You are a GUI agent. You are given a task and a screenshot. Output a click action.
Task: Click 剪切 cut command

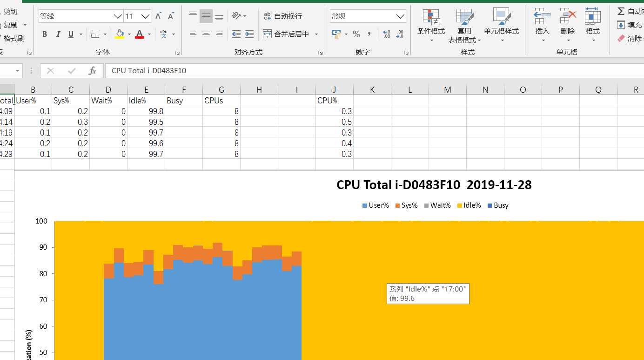(x=10, y=12)
